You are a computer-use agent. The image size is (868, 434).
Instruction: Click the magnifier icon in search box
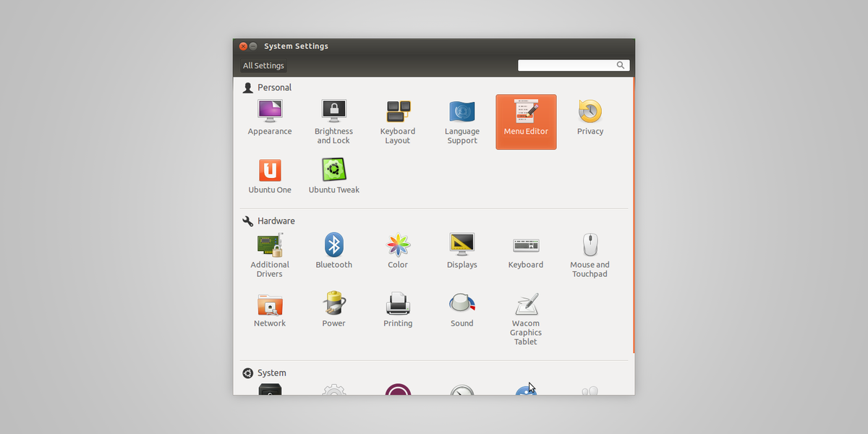tap(621, 65)
